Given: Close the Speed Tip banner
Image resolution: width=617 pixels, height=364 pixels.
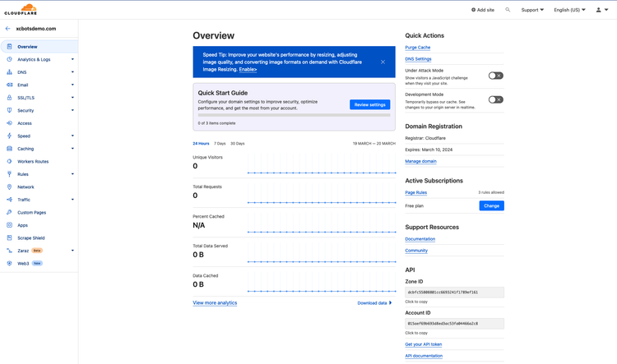Looking at the screenshot, I should [x=383, y=62].
